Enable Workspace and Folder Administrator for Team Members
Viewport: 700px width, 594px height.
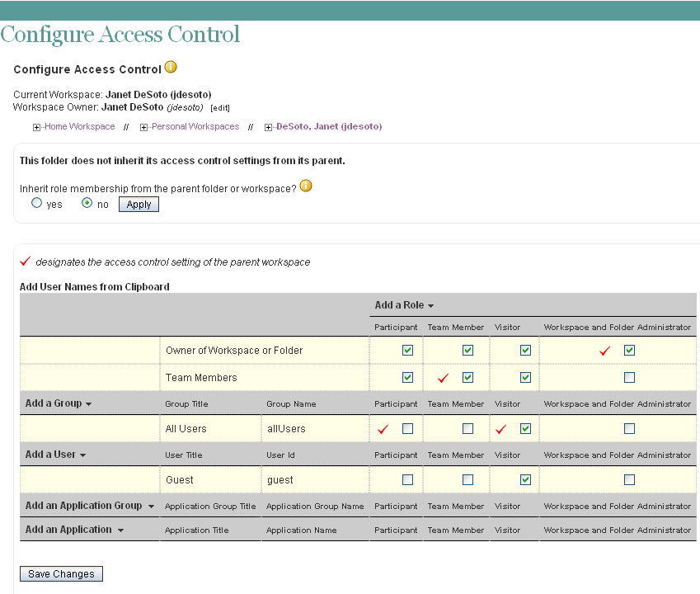click(x=631, y=377)
